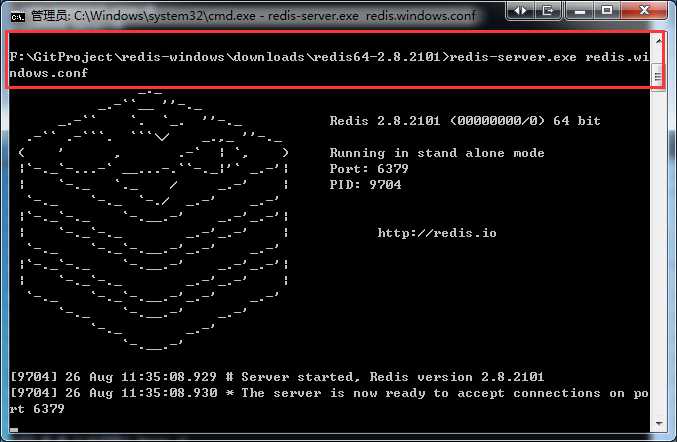The image size is (677, 442).
Task: Click the scrollbar up arrow
Action: (x=658, y=41)
